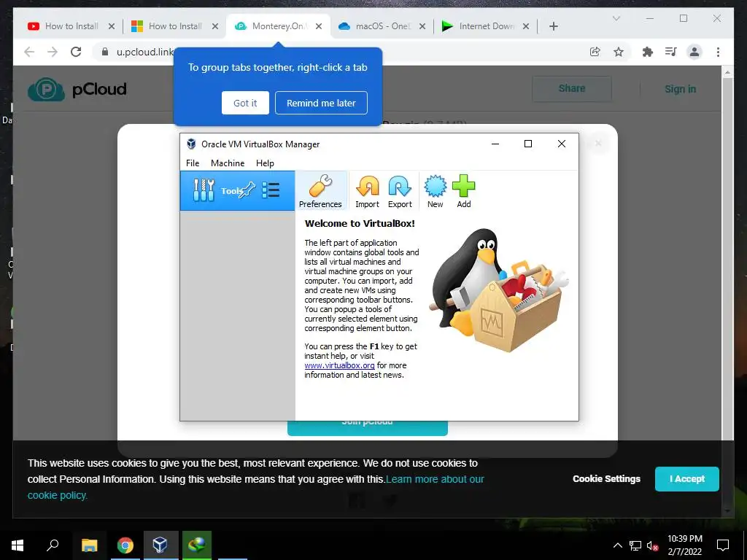This screenshot has height=560, width=747.
Task: Click the Tools pin icon
Action: pyautogui.click(x=247, y=190)
